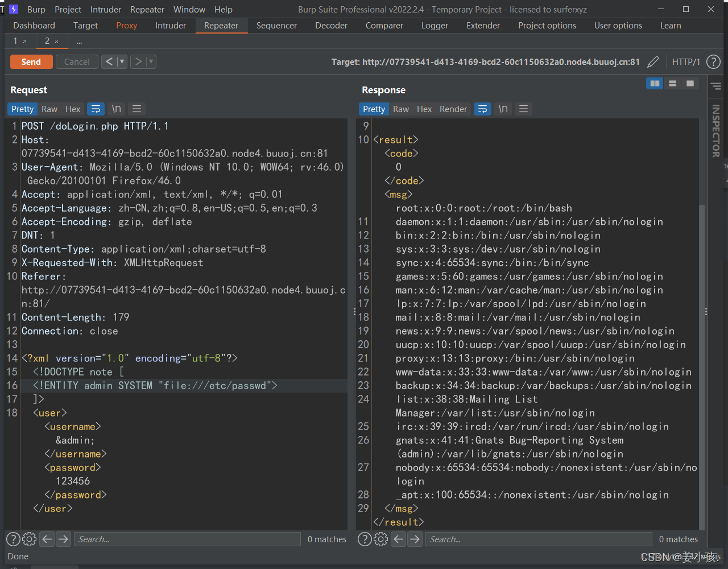Open the User options tab
The width and height of the screenshot is (728, 569).
click(618, 26)
